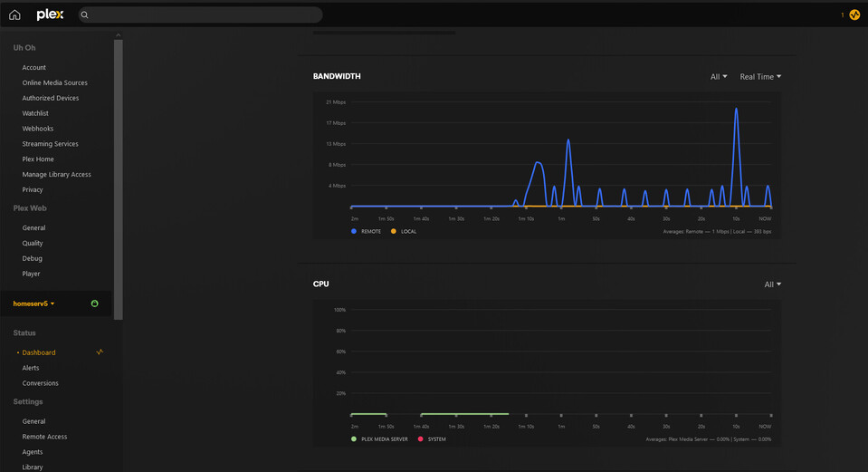
Task: Select Authorized Devices in the sidebar
Action: click(51, 98)
